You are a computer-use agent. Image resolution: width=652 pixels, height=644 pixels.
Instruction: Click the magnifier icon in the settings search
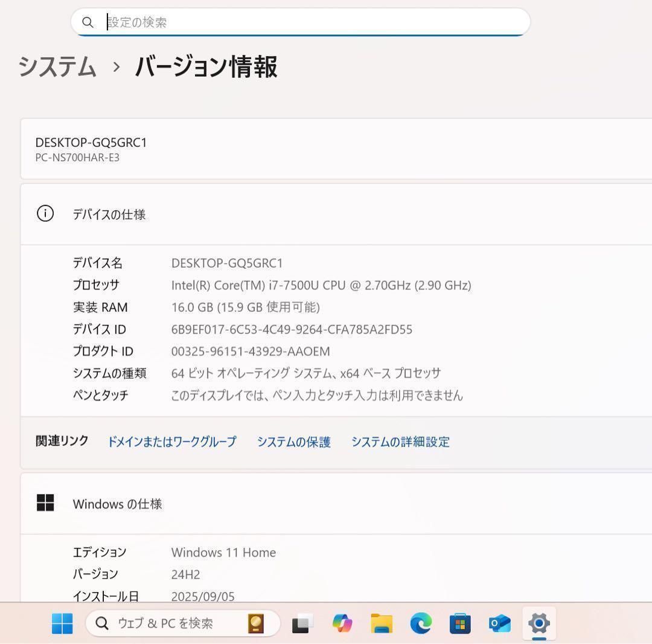pos(88,22)
